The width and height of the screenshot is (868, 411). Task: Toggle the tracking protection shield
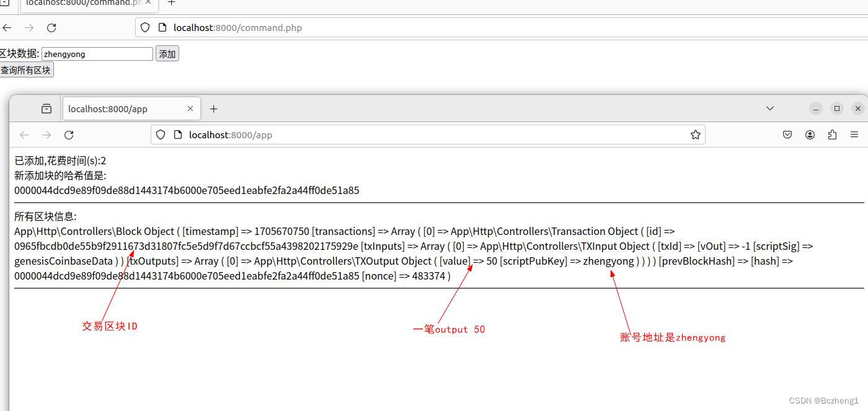tap(161, 135)
